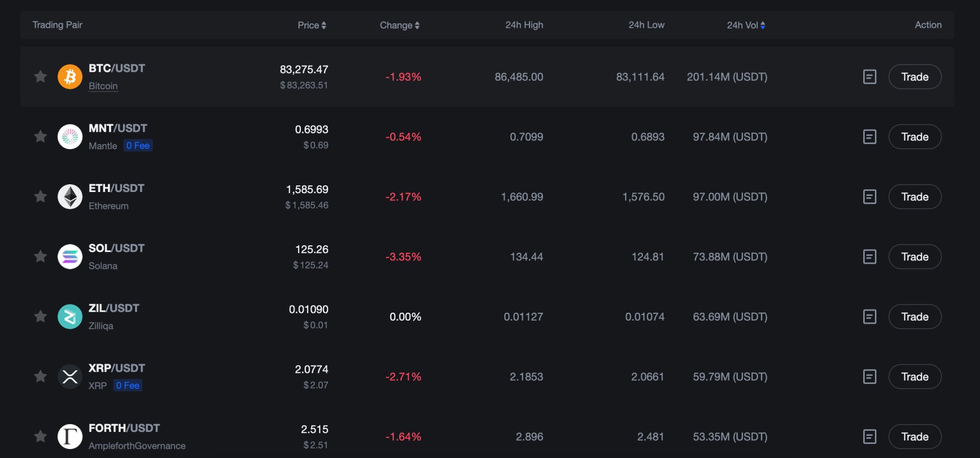Click the 201.14M (USDT) volume cell
The height and width of the screenshot is (458, 980).
tap(727, 77)
